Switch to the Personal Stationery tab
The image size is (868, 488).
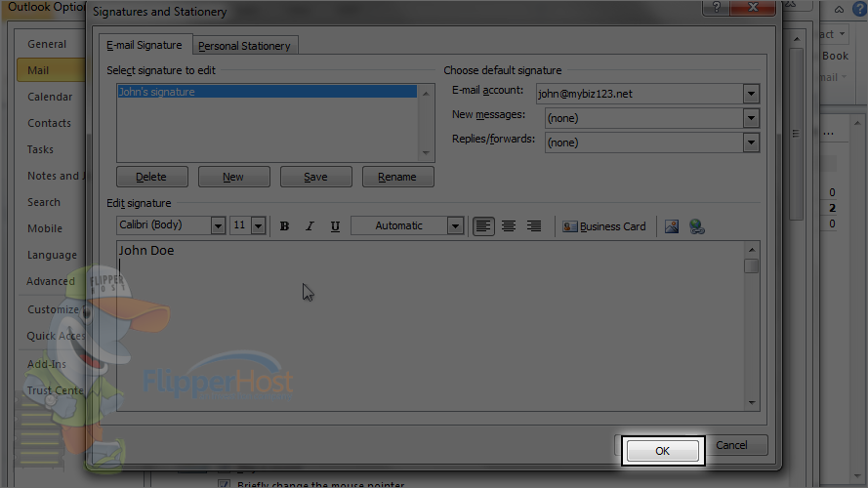tap(244, 46)
